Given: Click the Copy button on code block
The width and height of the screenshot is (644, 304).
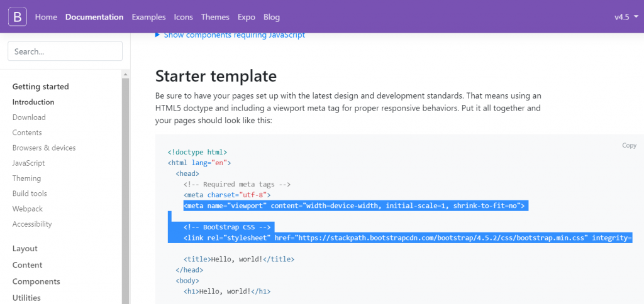Looking at the screenshot, I should [x=629, y=145].
